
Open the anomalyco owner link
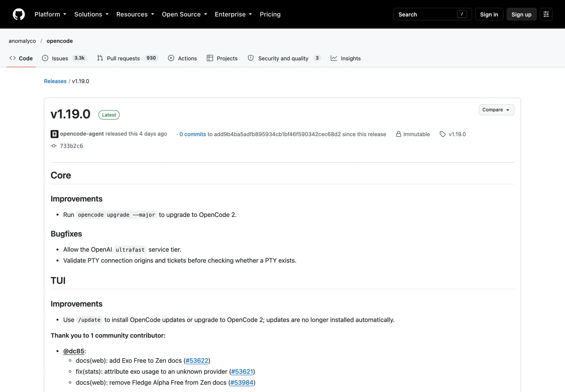[x=22, y=41]
